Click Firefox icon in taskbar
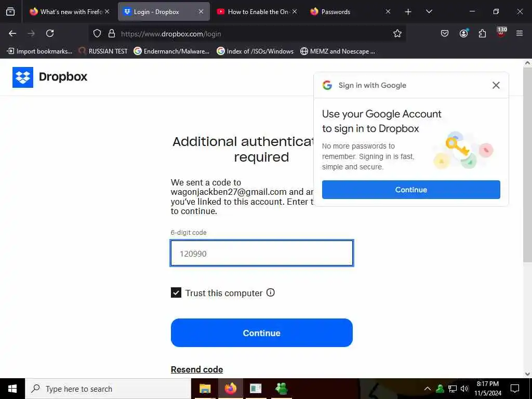 pyautogui.click(x=230, y=389)
